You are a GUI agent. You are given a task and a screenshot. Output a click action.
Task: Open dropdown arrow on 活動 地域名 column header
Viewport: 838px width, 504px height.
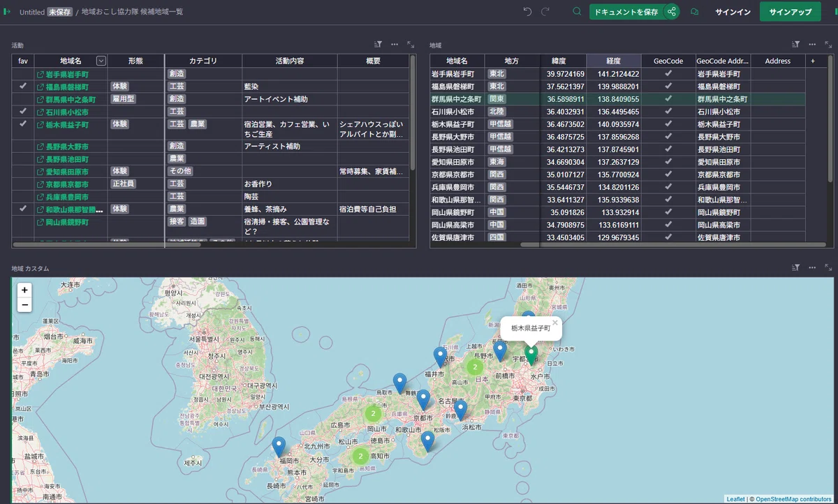(x=101, y=61)
